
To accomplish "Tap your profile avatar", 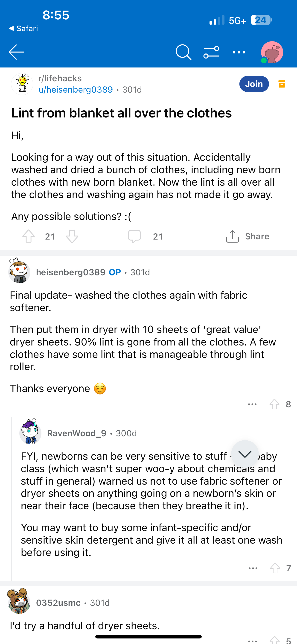I will pos(271,52).
